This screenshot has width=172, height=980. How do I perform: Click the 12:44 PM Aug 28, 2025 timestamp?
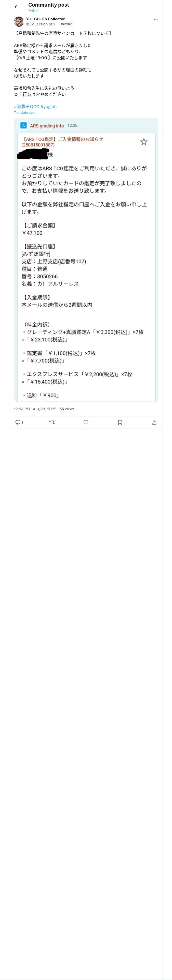point(35,409)
